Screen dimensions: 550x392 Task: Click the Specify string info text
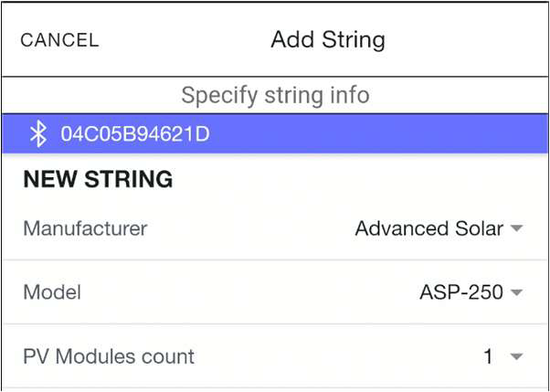pos(275,95)
